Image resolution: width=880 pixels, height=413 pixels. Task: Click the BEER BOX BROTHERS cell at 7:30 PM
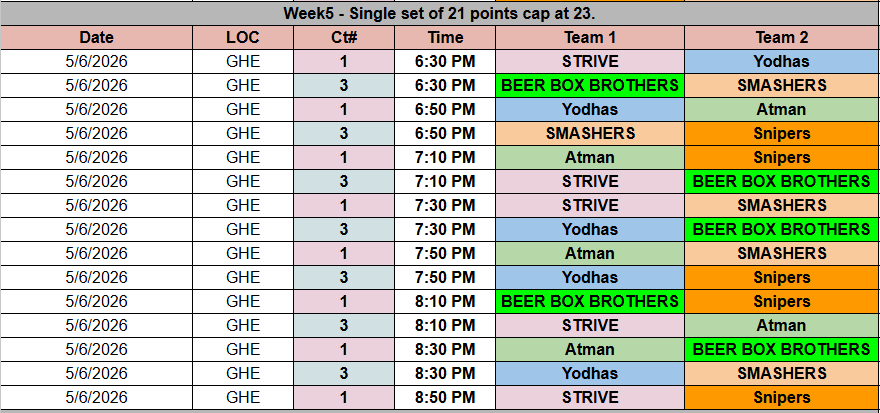tap(781, 229)
